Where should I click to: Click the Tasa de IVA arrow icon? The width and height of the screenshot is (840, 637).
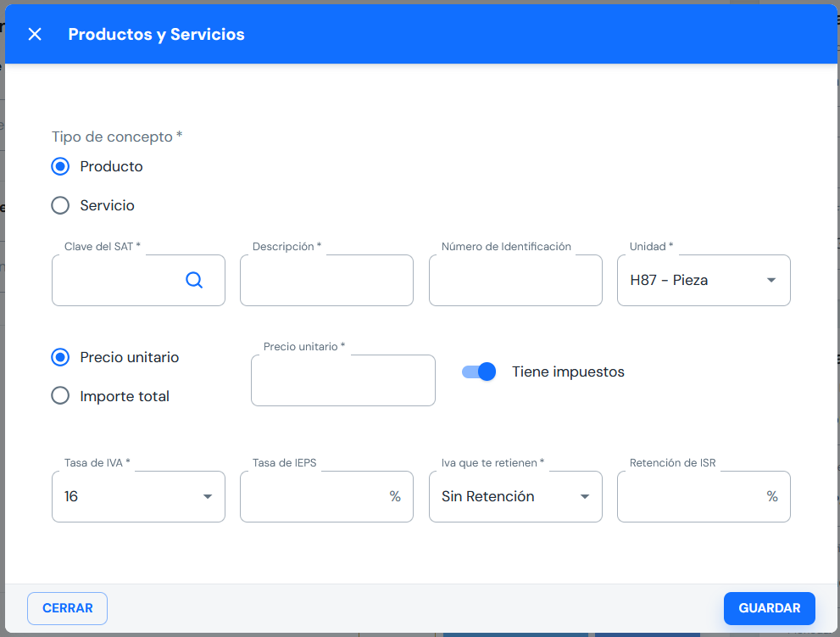pyautogui.click(x=208, y=496)
